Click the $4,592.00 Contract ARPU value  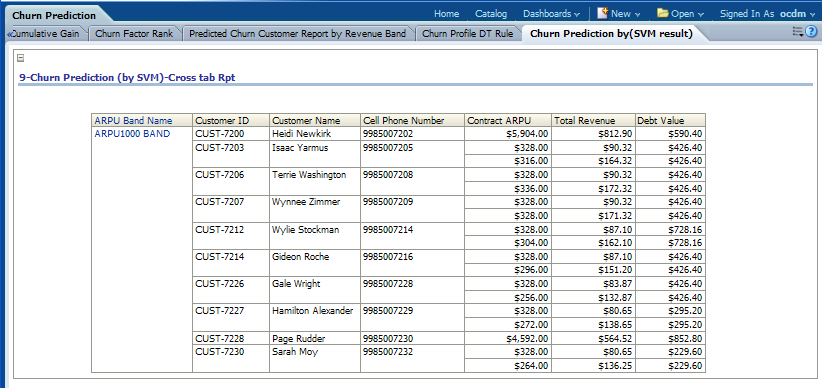pos(527,338)
